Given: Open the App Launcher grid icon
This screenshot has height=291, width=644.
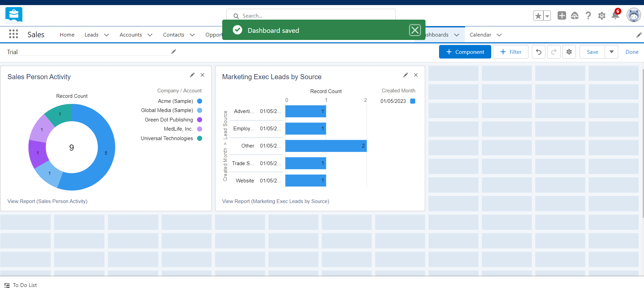Looking at the screenshot, I should tap(14, 34).
